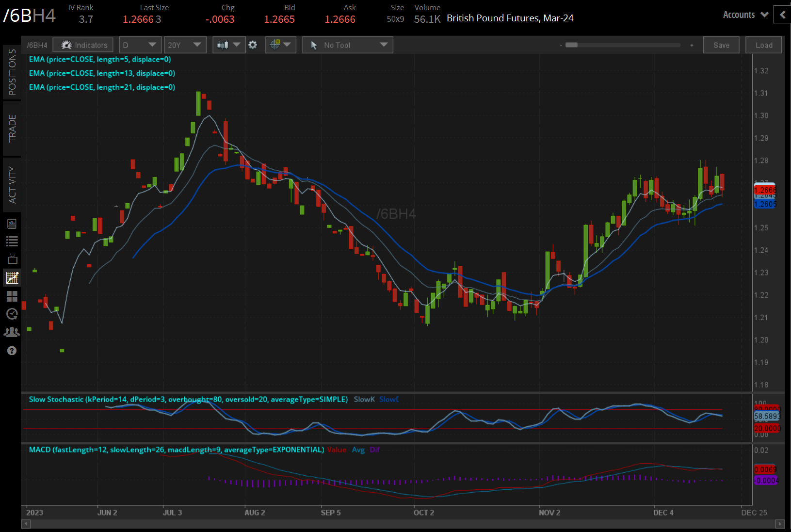791x532 pixels.
Task: Collapse the panel with left chevron
Action: (782, 15)
